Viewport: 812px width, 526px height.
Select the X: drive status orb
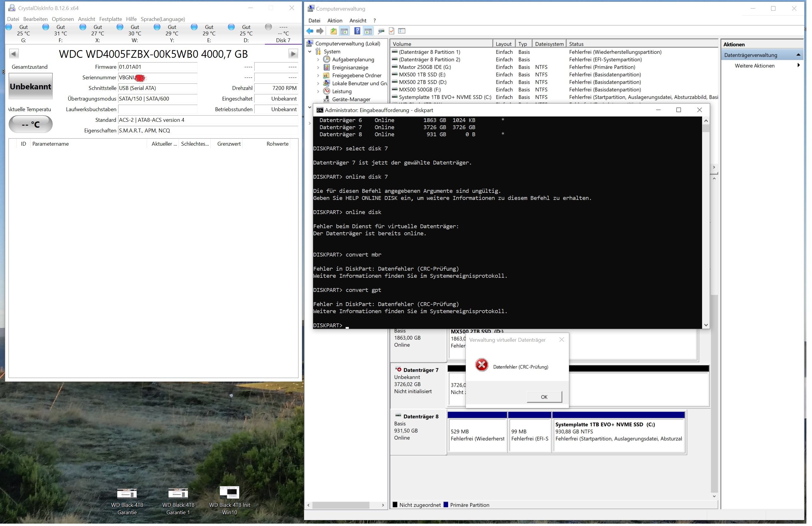tap(82, 27)
